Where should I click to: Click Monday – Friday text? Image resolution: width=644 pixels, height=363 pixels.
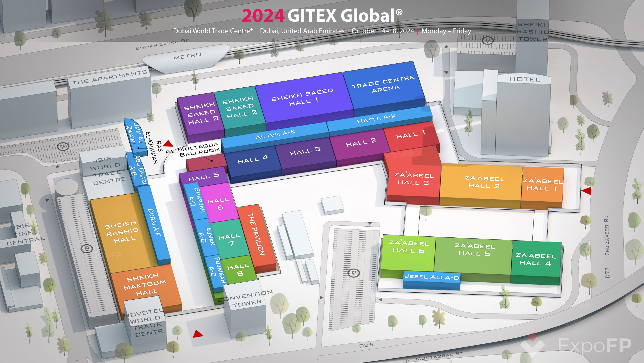[x=446, y=31]
